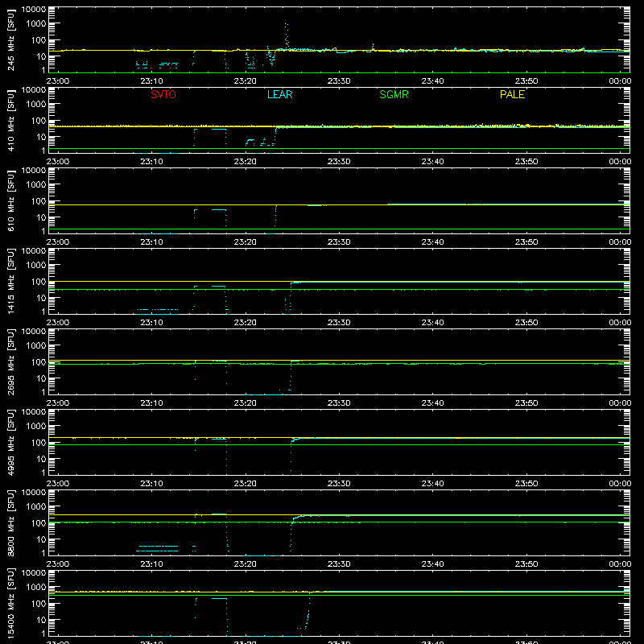Image resolution: width=644 pixels, height=644 pixels.
Task: Click 23:00 tick label under 2695 MHz plot
Action: 58,403
